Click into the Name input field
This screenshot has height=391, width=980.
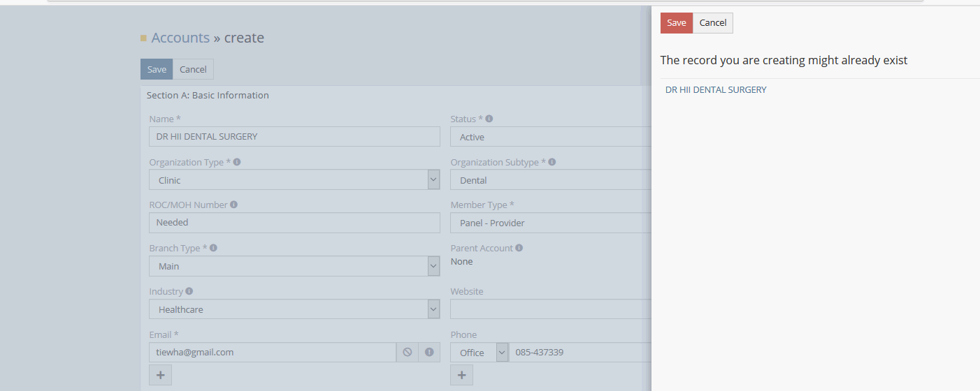(x=294, y=137)
